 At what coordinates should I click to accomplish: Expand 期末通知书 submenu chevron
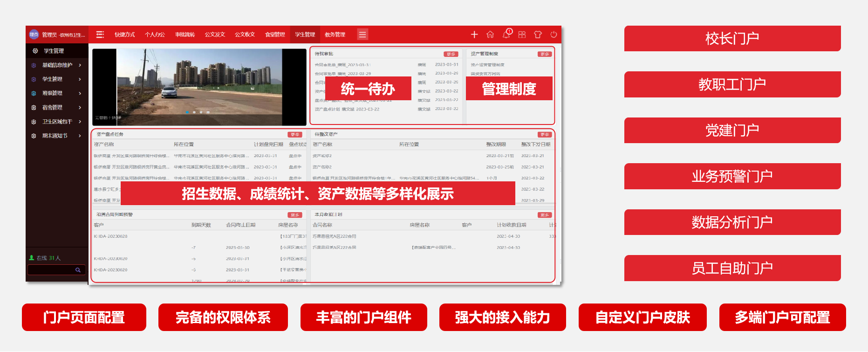click(x=80, y=136)
